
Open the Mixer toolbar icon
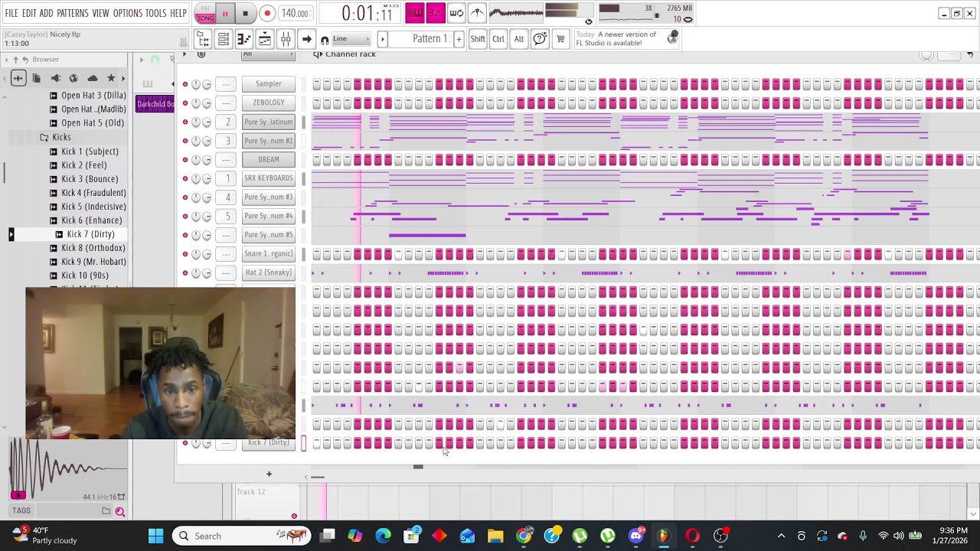pyautogui.click(x=285, y=39)
